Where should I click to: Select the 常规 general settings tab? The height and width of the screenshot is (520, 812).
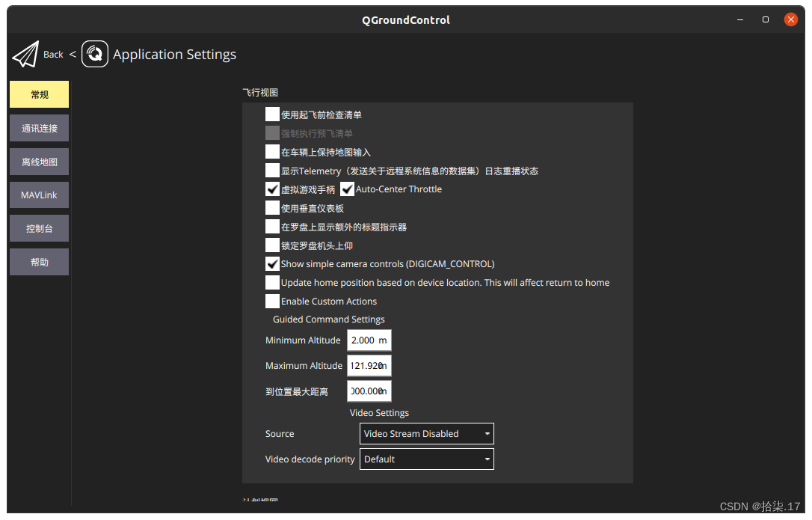(x=39, y=94)
